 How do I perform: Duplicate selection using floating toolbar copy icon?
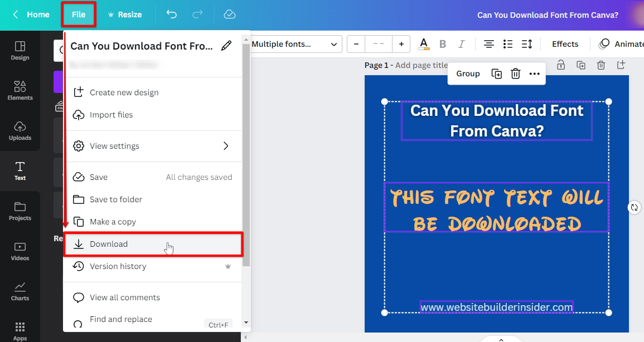(496, 74)
